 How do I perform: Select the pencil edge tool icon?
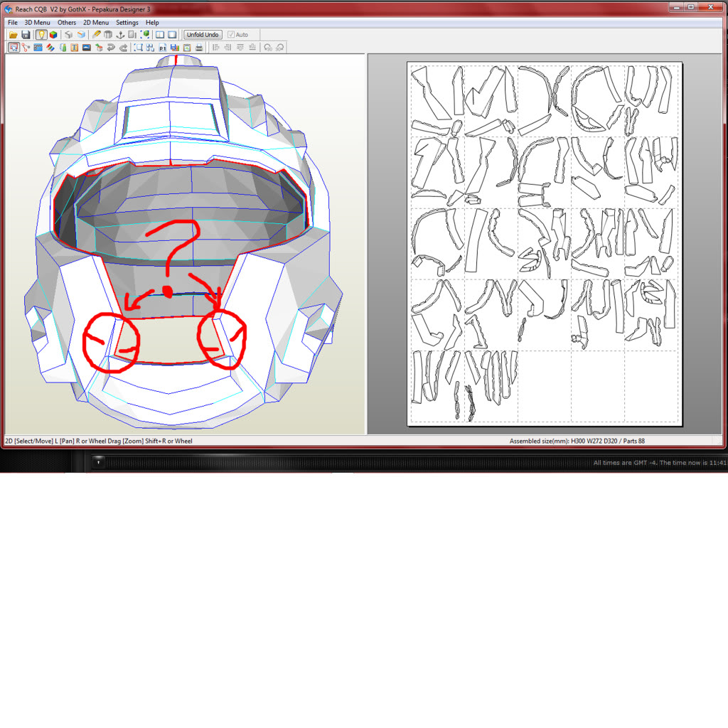coord(97,35)
